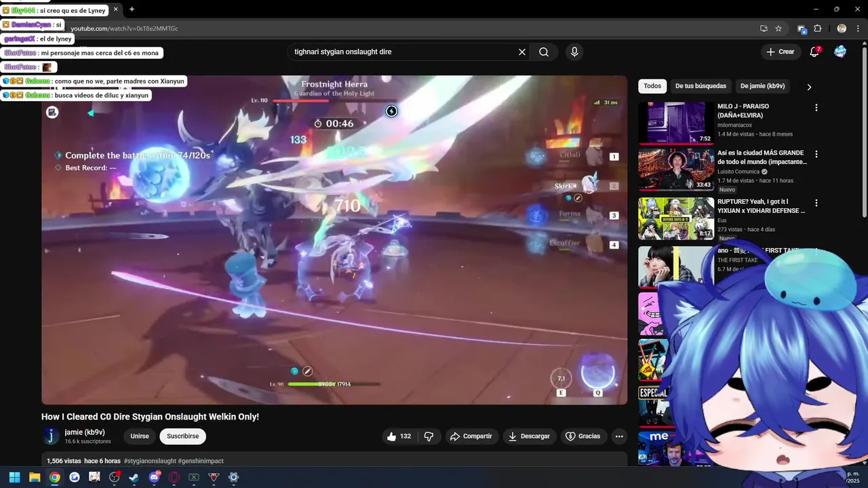Click #stygianonslaught hashtag
The image size is (868, 488).
149,461
